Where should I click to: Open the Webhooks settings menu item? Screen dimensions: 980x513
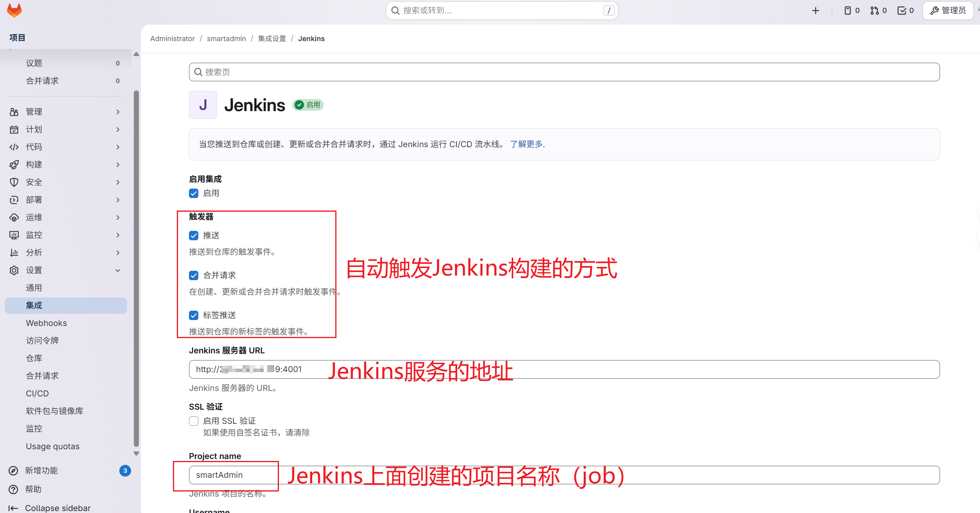click(46, 323)
